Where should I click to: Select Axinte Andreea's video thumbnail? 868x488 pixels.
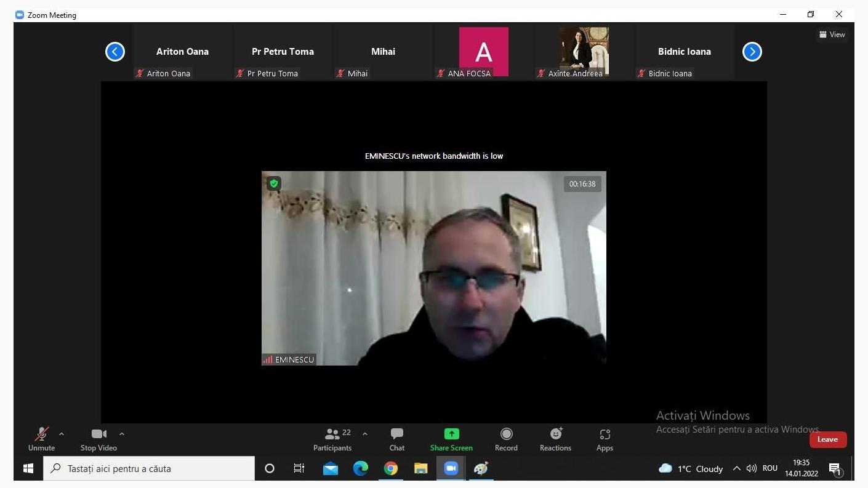584,52
